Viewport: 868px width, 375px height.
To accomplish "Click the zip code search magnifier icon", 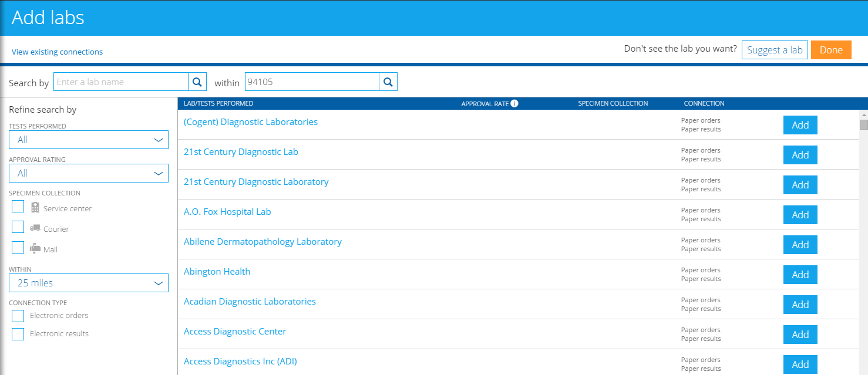I will [x=388, y=82].
